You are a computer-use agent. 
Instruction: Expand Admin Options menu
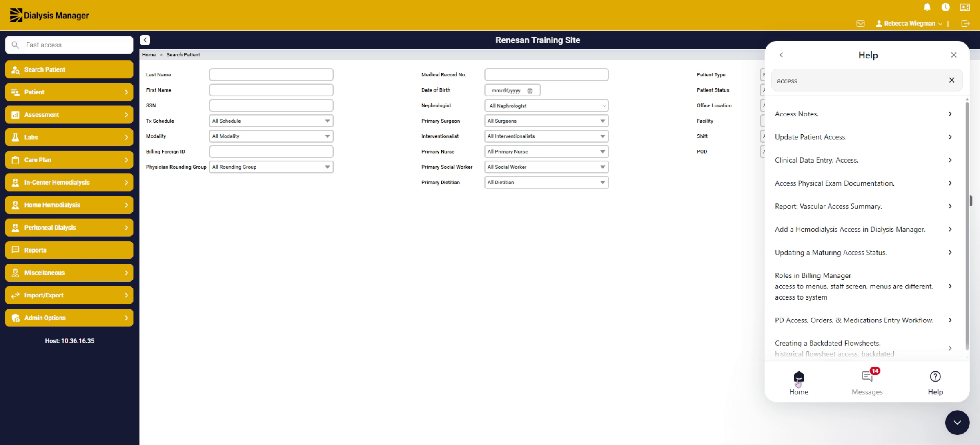tap(69, 318)
